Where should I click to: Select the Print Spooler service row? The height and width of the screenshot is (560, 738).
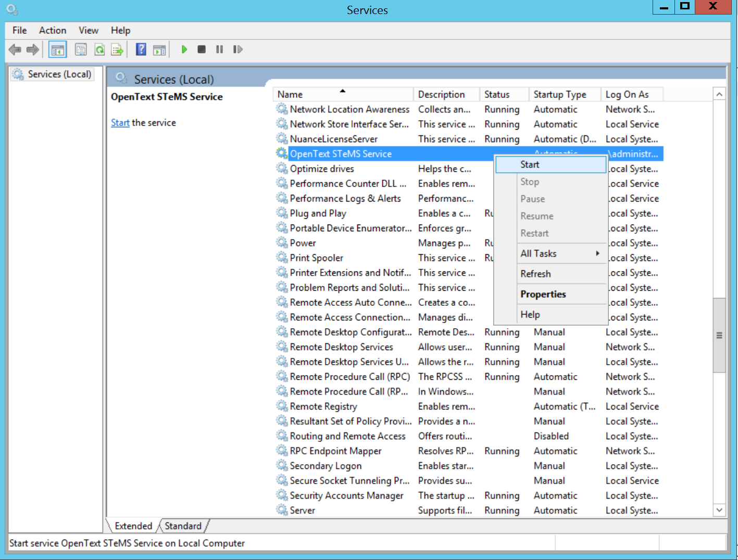tap(316, 258)
